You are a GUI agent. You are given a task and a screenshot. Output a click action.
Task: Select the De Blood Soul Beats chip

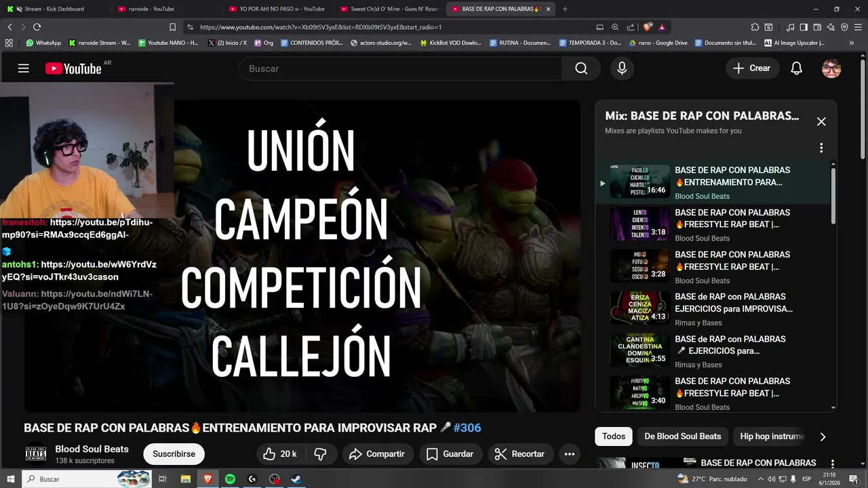tap(683, 436)
